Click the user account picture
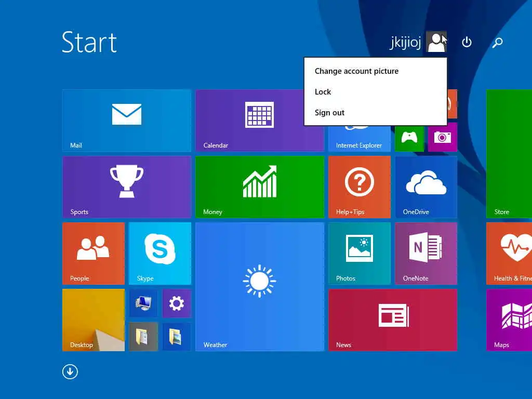532x399 pixels. pos(436,42)
